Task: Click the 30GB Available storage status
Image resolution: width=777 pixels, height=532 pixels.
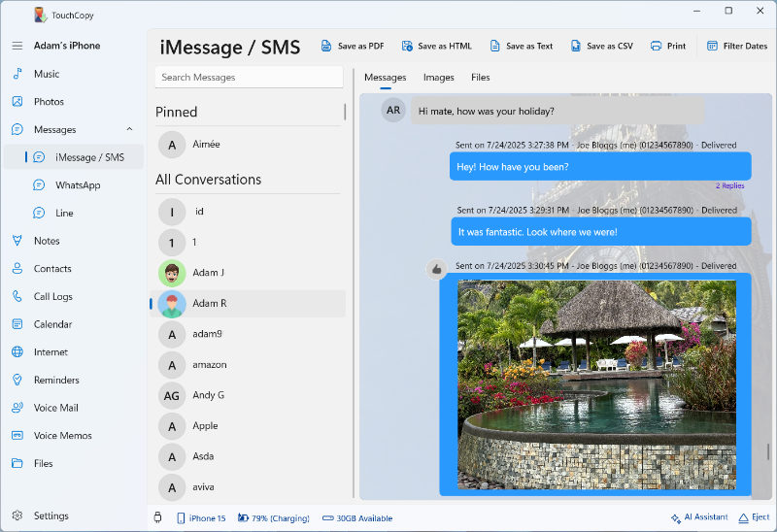Action: tap(357, 518)
